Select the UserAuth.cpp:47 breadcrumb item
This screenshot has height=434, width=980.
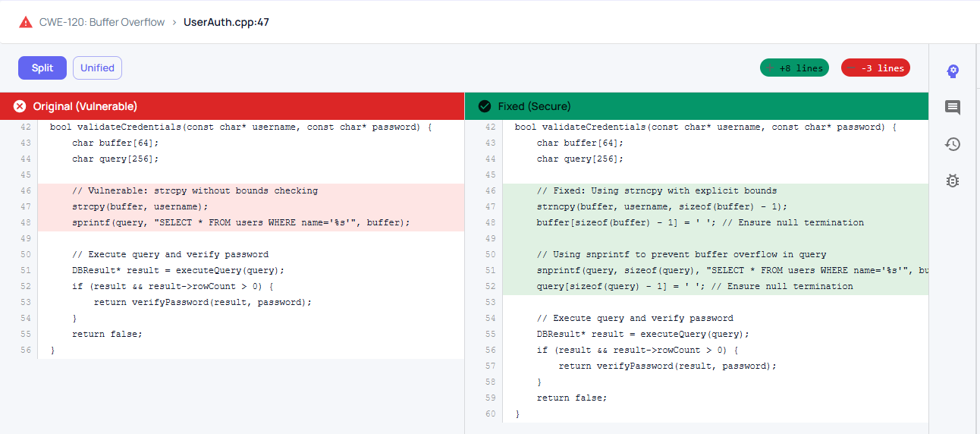226,22
